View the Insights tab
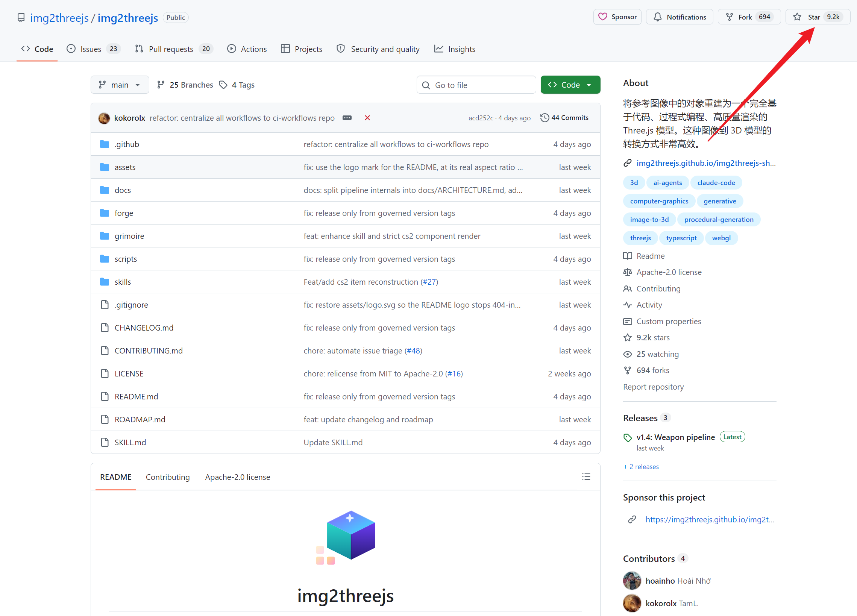Viewport: 857px width, 616px height. point(455,49)
